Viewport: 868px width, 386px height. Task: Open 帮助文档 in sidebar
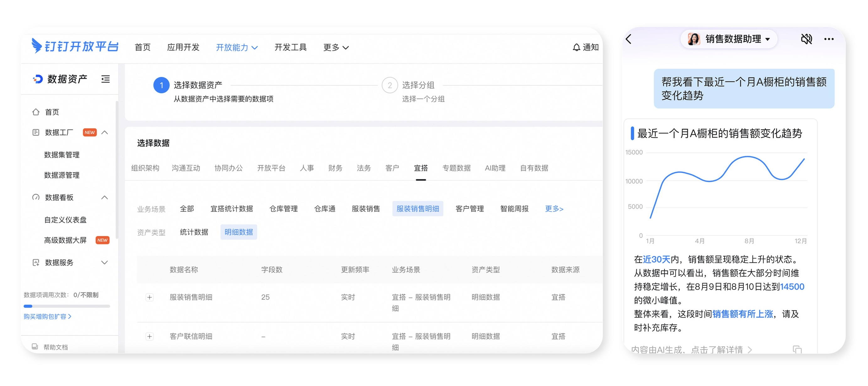(x=56, y=347)
